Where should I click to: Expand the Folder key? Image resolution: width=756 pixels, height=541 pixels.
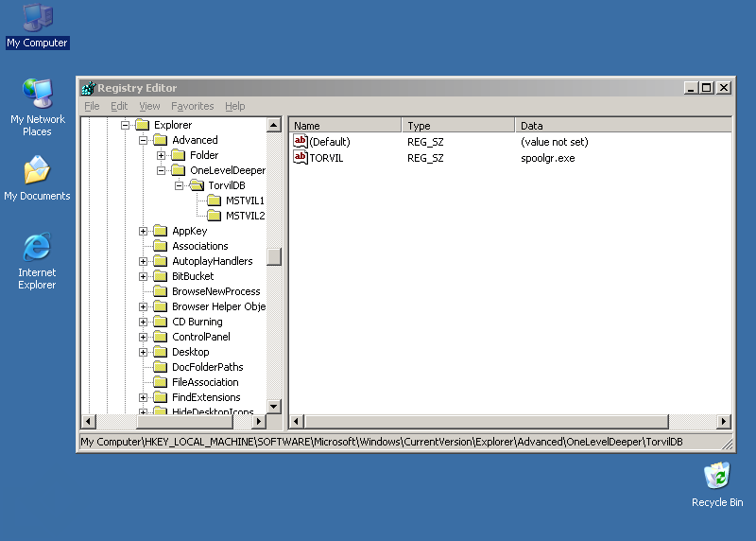click(161, 155)
